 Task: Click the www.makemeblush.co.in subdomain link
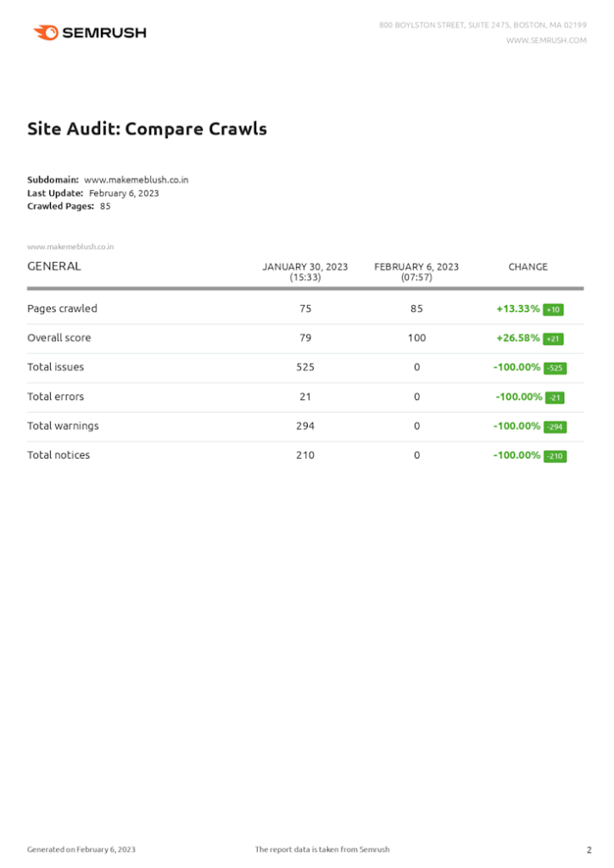click(137, 180)
